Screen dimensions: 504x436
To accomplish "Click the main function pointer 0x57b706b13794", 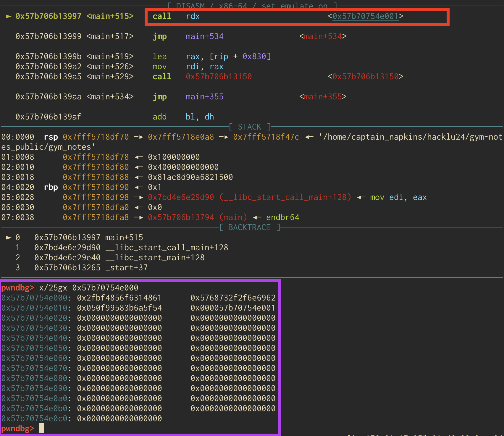I will tap(181, 217).
